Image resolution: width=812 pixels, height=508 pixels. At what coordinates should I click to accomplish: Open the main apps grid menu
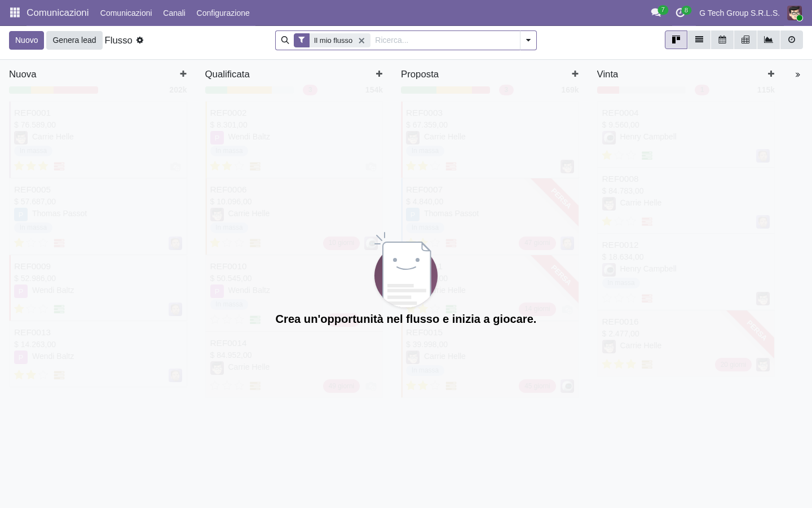15,12
